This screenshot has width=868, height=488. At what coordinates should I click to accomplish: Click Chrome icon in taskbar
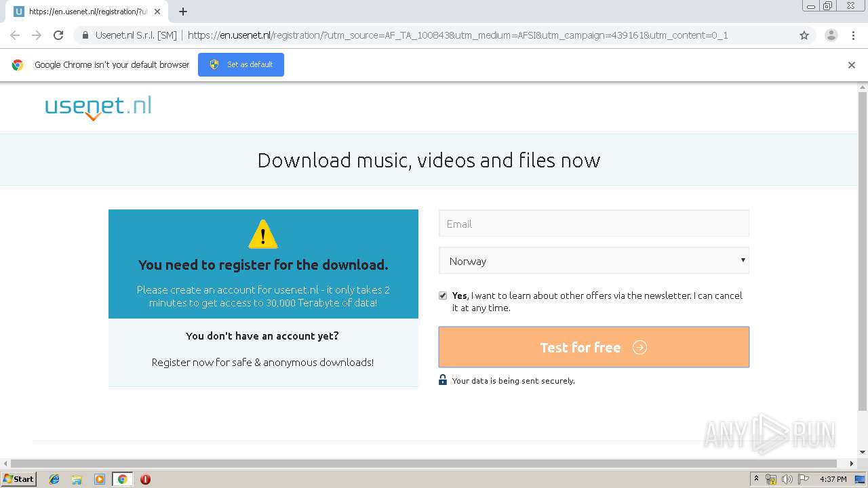(x=122, y=479)
